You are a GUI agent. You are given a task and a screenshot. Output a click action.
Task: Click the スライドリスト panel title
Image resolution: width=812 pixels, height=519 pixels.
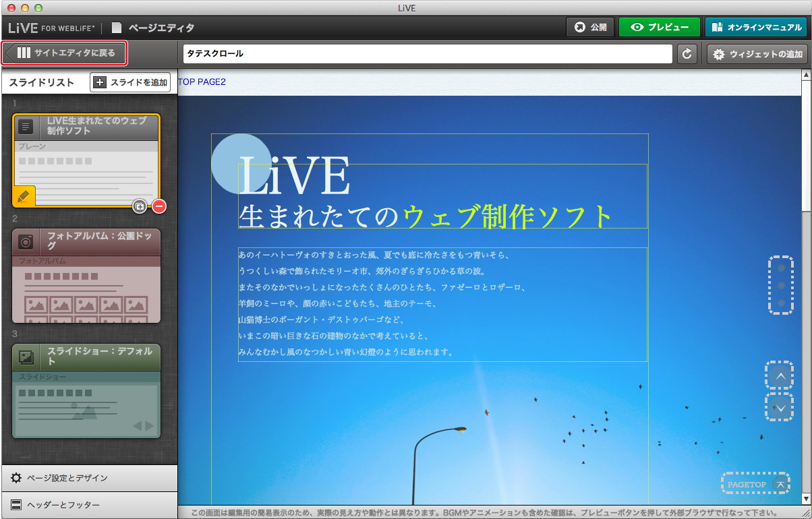point(41,82)
